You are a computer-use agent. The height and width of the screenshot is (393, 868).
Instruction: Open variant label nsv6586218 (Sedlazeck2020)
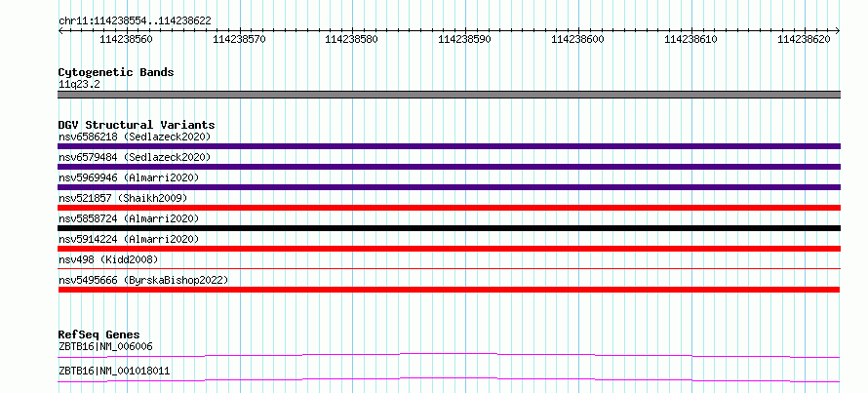point(135,137)
